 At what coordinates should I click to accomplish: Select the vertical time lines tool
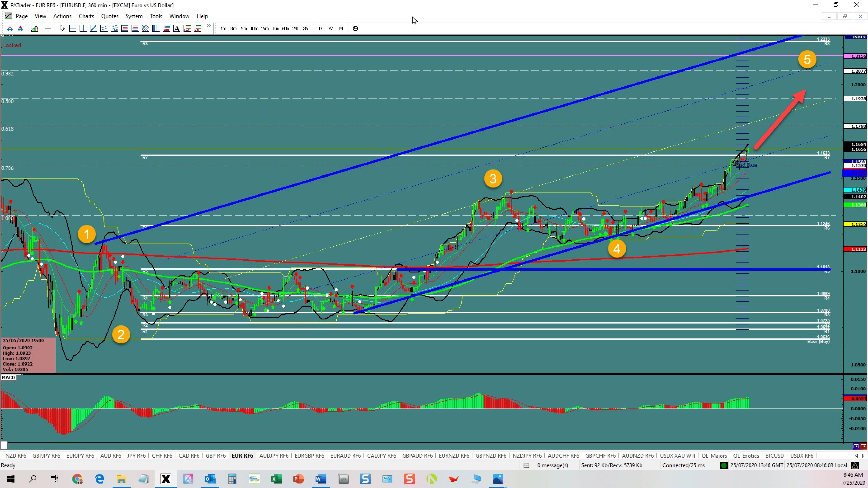coord(156,29)
